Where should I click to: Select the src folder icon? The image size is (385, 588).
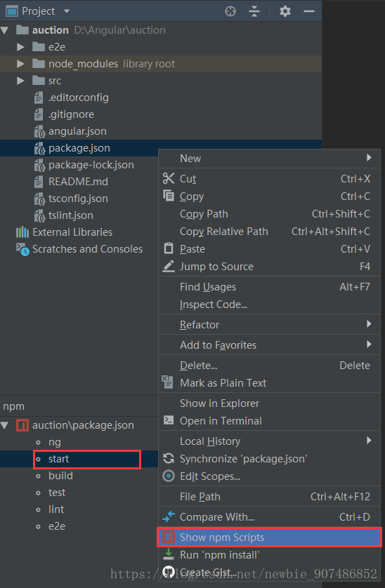click(39, 81)
